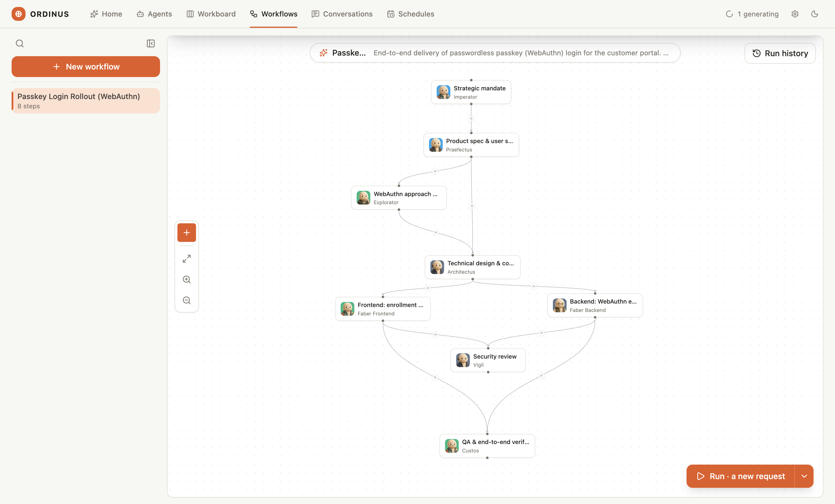Select the WebAuthn approach node
Viewport: 835px width, 504px height.
399,198
